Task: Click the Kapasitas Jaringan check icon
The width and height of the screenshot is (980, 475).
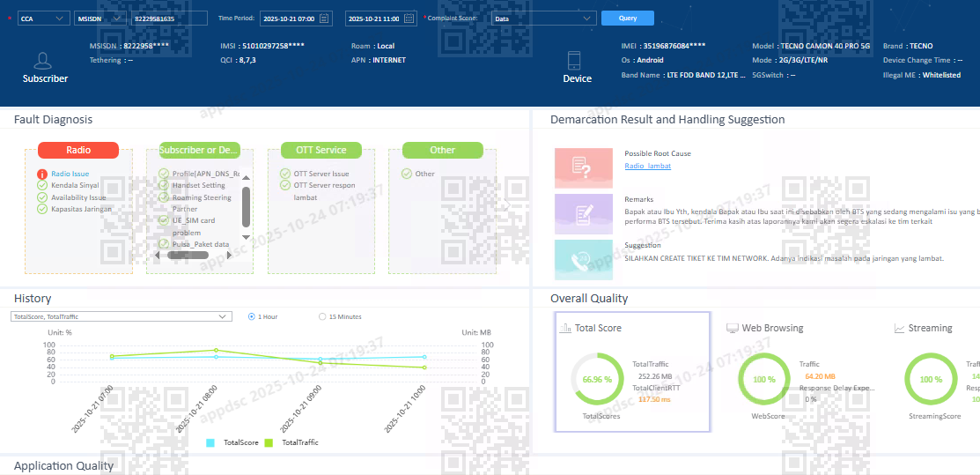Action: pyautogui.click(x=42, y=209)
